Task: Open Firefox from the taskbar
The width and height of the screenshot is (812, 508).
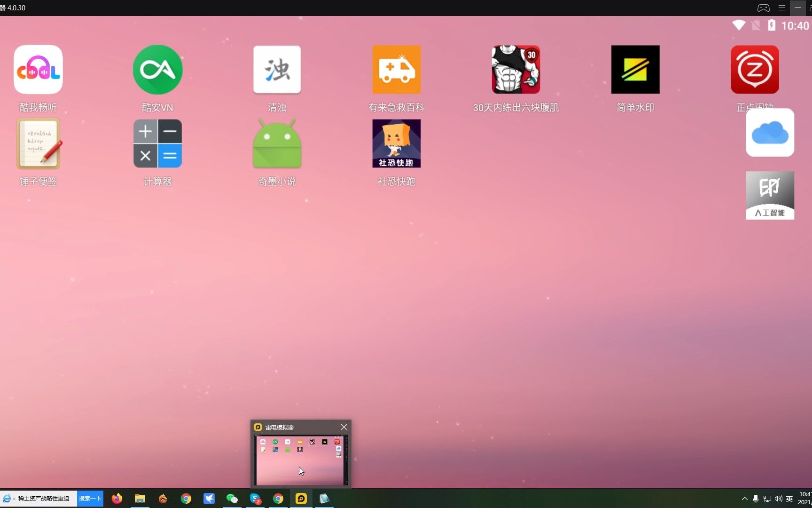Action: [117, 499]
